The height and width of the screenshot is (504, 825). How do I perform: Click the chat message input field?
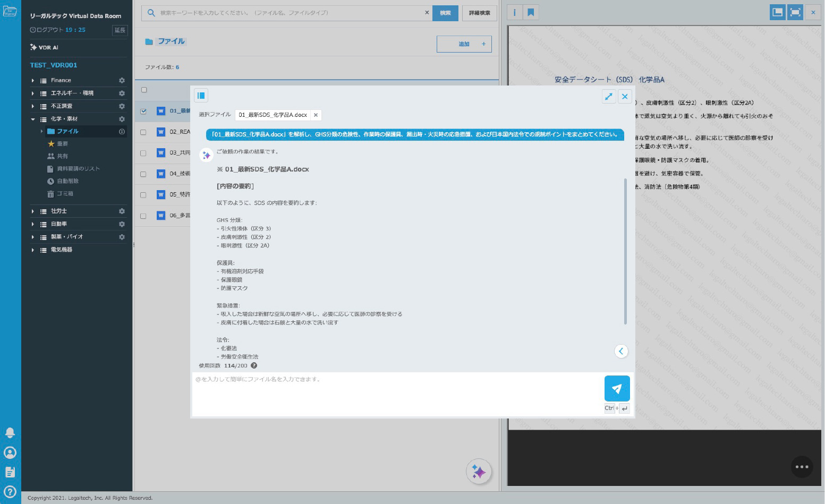point(396,393)
